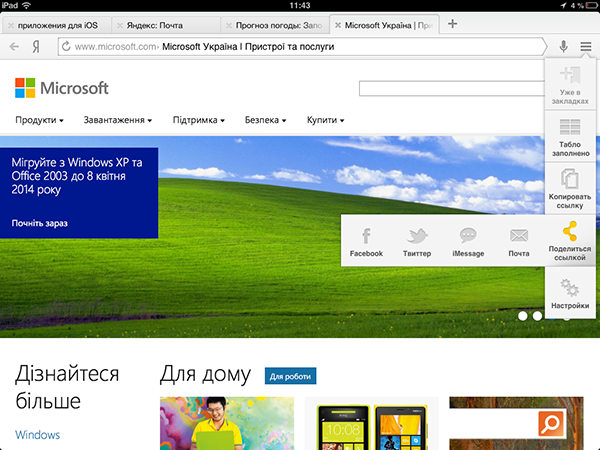Open 'Настройки' gear settings
The width and height of the screenshot is (600, 450).
[x=570, y=293]
